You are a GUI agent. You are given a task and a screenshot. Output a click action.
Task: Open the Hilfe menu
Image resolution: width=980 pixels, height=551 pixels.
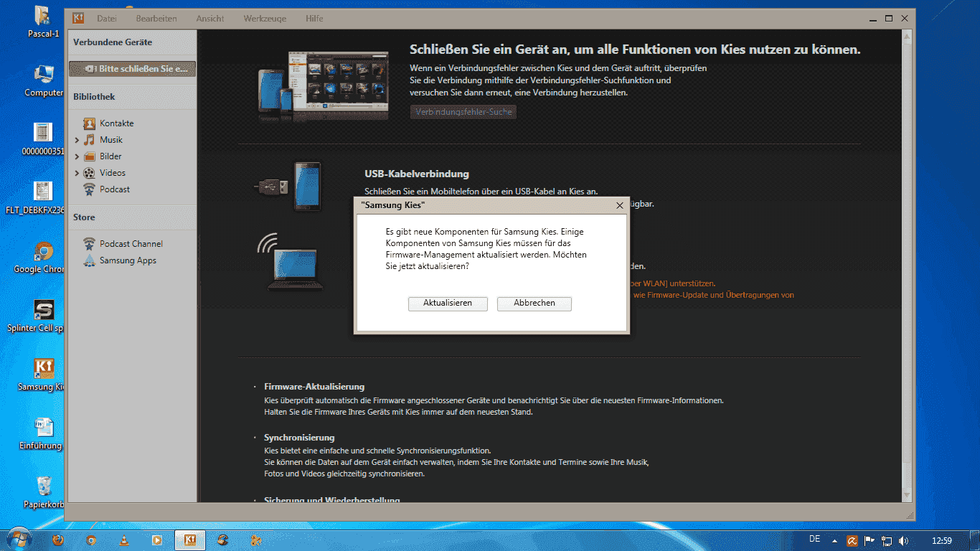click(314, 18)
